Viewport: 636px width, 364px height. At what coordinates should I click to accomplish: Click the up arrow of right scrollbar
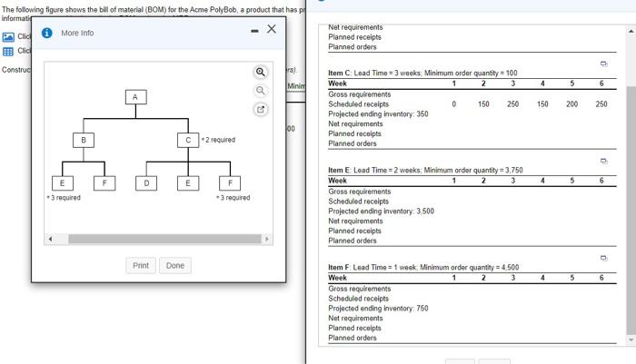tap(631, 31)
